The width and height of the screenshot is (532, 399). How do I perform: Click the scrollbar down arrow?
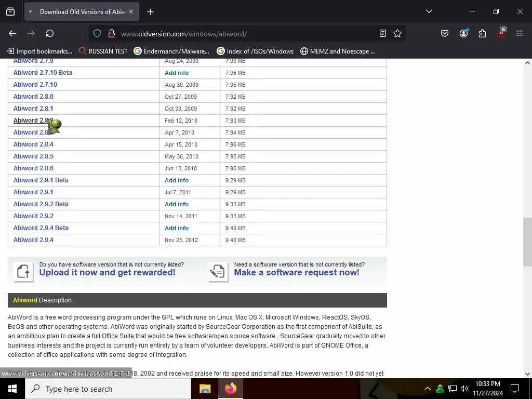point(527,374)
